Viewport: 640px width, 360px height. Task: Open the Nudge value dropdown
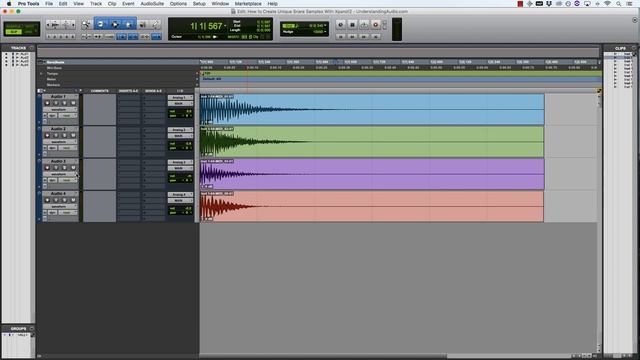(x=325, y=31)
